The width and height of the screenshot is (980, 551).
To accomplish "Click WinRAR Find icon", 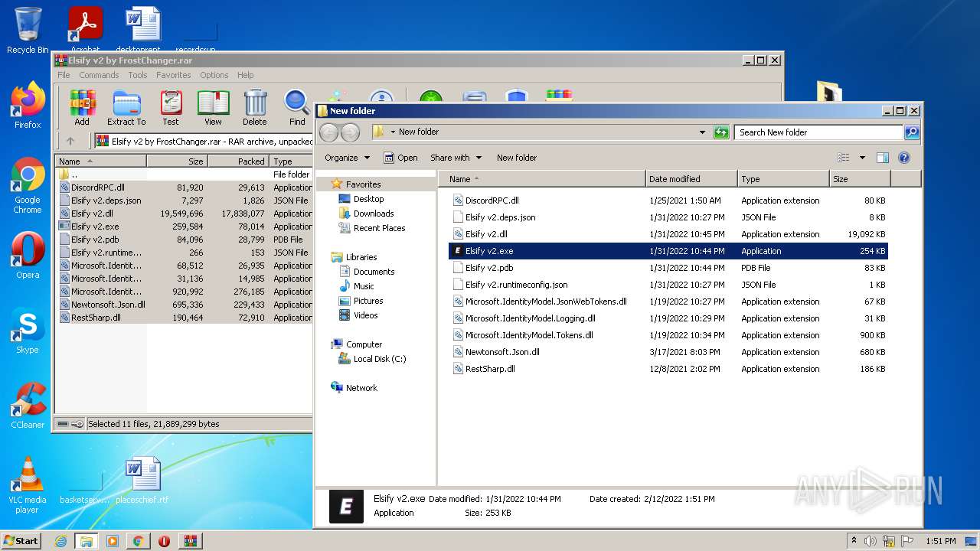I will tap(297, 108).
